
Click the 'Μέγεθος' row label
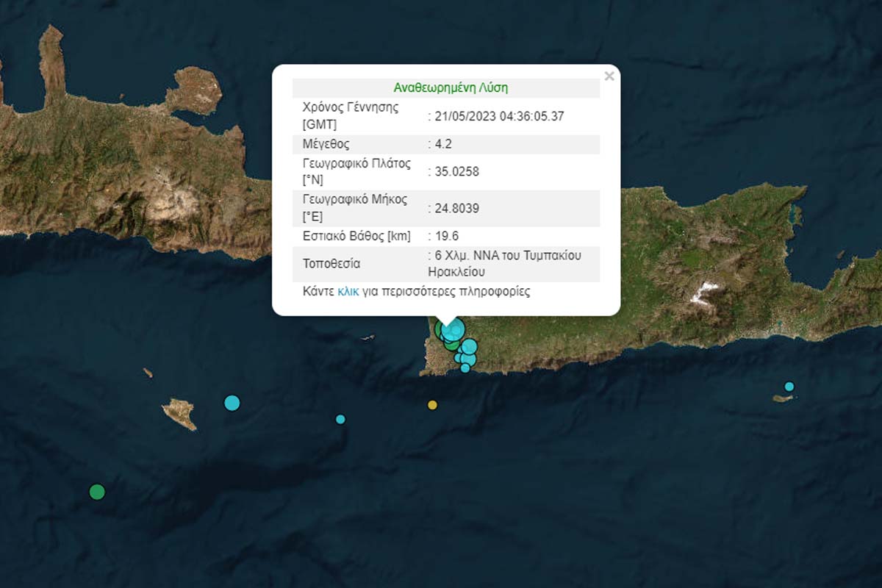pyautogui.click(x=326, y=144)
